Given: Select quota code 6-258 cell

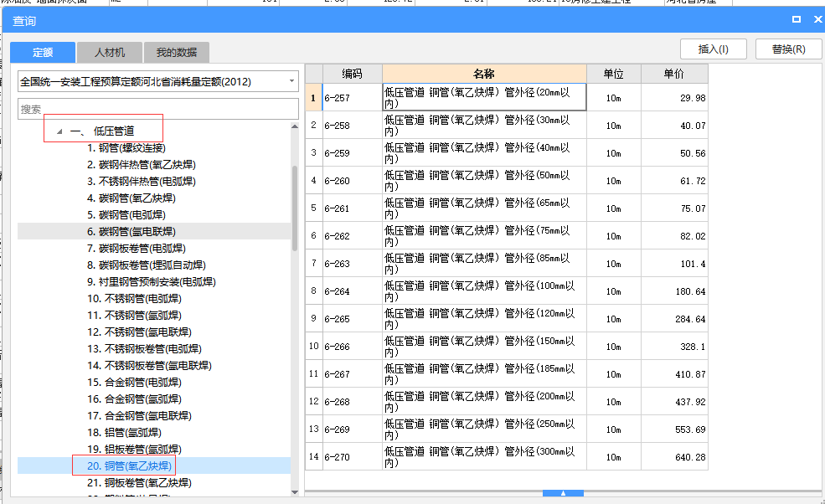Looking at the screenshot, I should [x=352, y=126].
